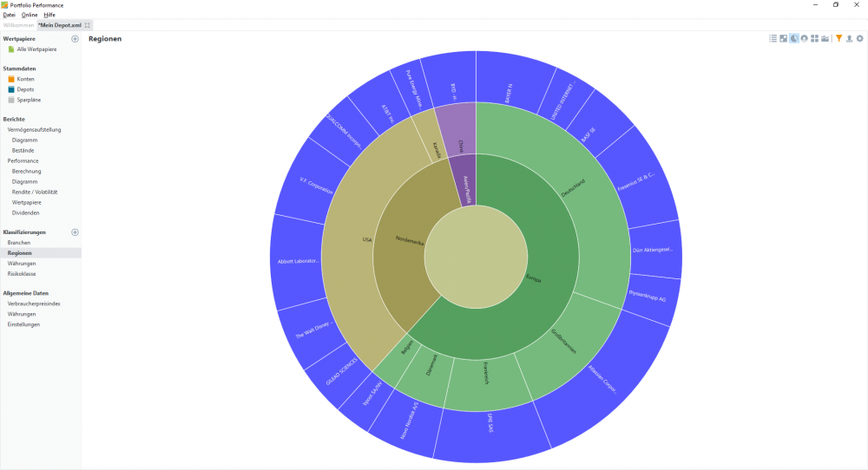Select Risikoklasse classification
Screen dimensions: 868x470
click(x=22, y=274)
